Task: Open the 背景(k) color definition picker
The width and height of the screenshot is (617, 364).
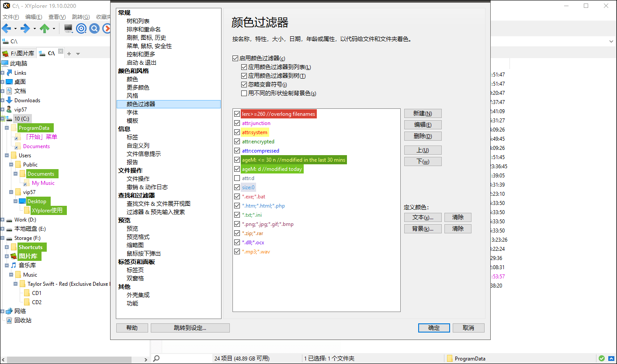Action: coord(423,229)
